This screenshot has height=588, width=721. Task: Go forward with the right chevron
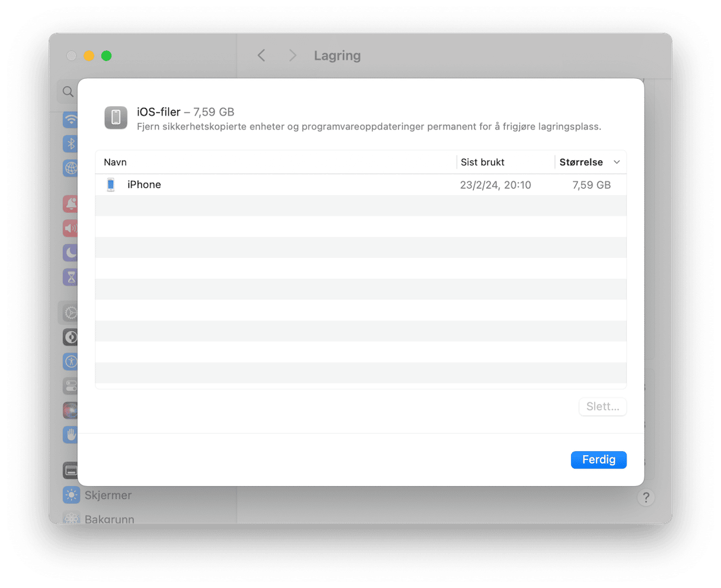tap(292, 55)
